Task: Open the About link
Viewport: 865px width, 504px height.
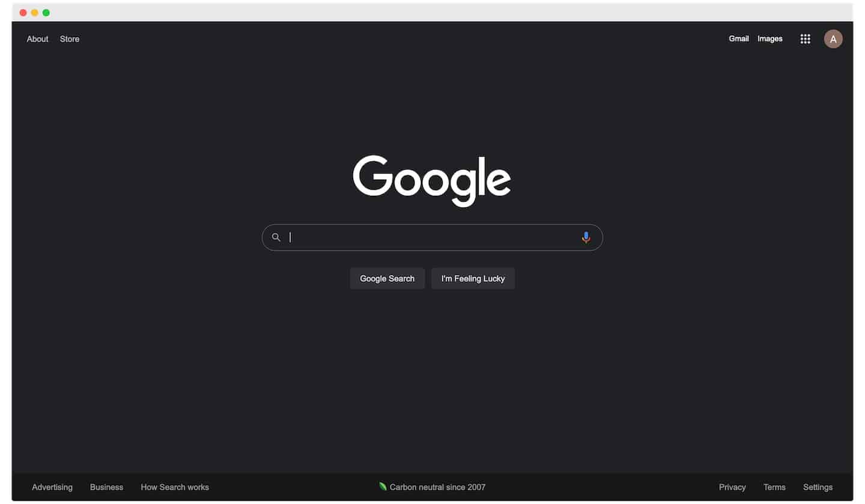Action: (x=37, y=39)
